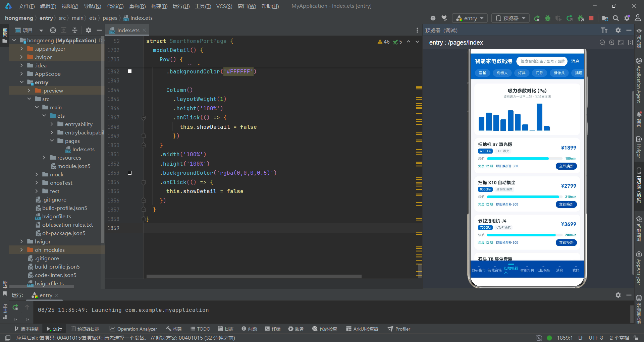The height and width of the screenshot is (342, 644).
Task: Open the 终端 tool window tab
Action: point(273,329)
